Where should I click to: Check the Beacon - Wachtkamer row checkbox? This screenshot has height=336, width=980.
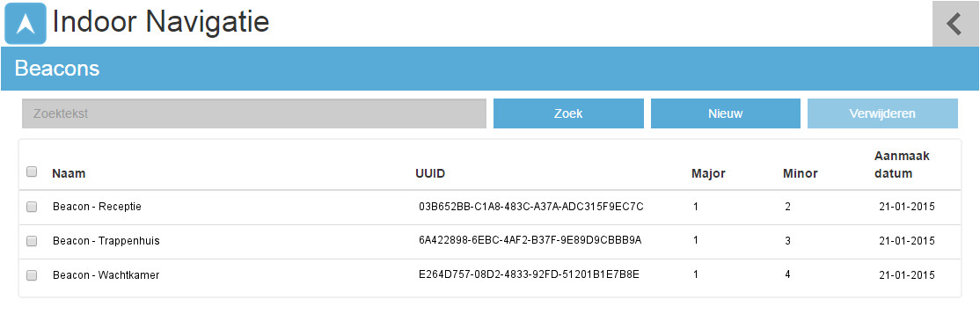32,274
